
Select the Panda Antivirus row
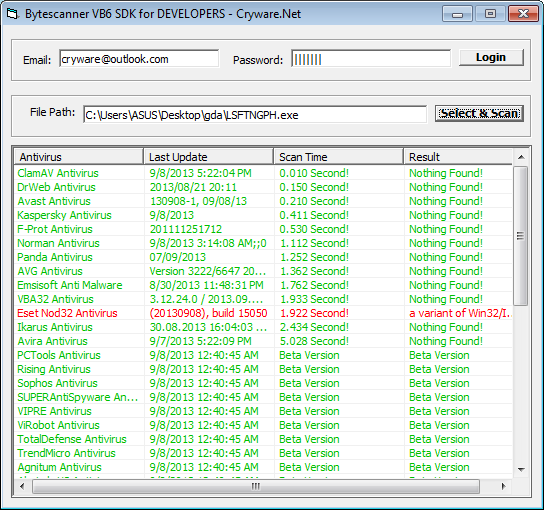pos(263,257)
